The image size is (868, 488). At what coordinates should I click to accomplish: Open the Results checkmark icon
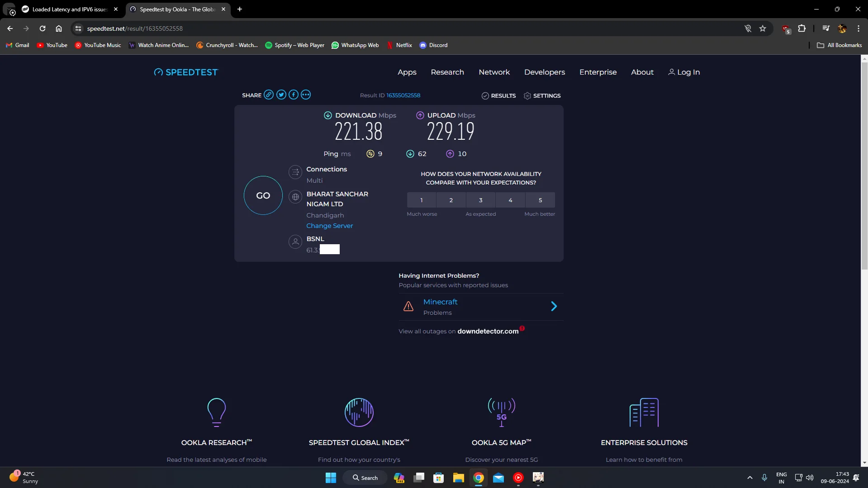click(485, 96)
